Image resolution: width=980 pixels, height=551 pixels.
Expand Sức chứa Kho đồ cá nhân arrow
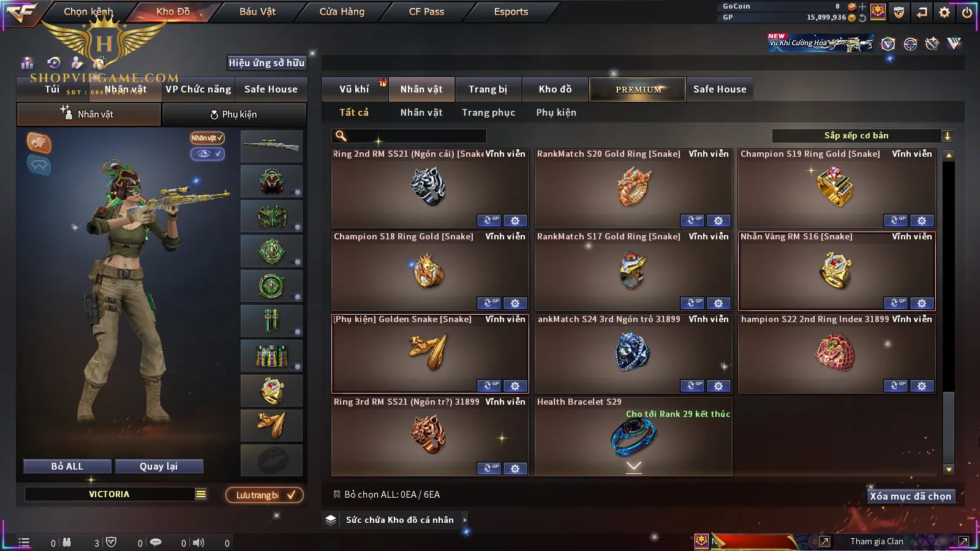tap(465, 520)
